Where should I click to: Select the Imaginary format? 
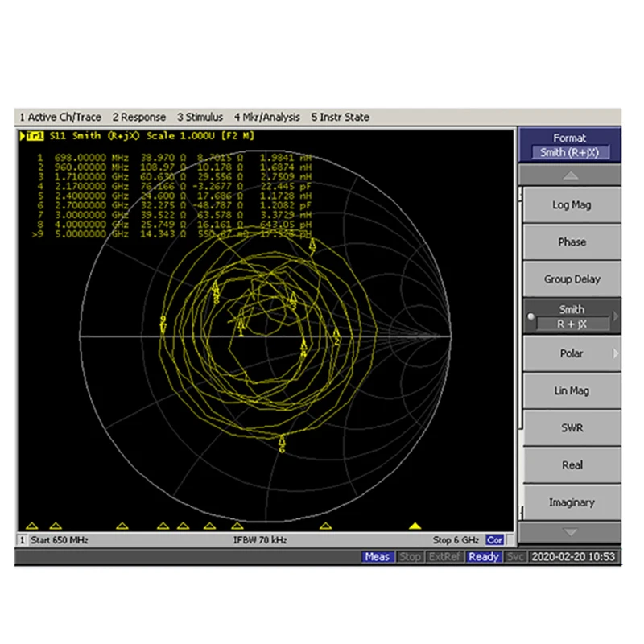(572, 502)
